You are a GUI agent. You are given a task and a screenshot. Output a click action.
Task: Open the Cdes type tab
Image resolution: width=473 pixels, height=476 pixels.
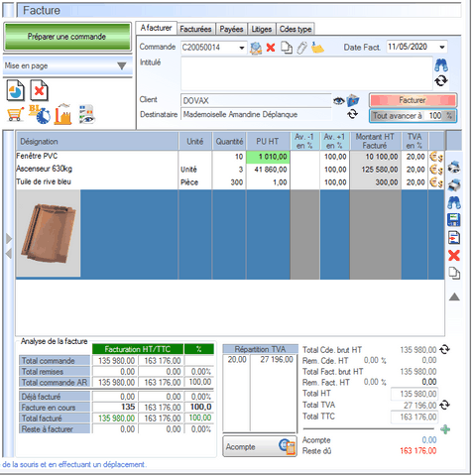coord(296,29)
